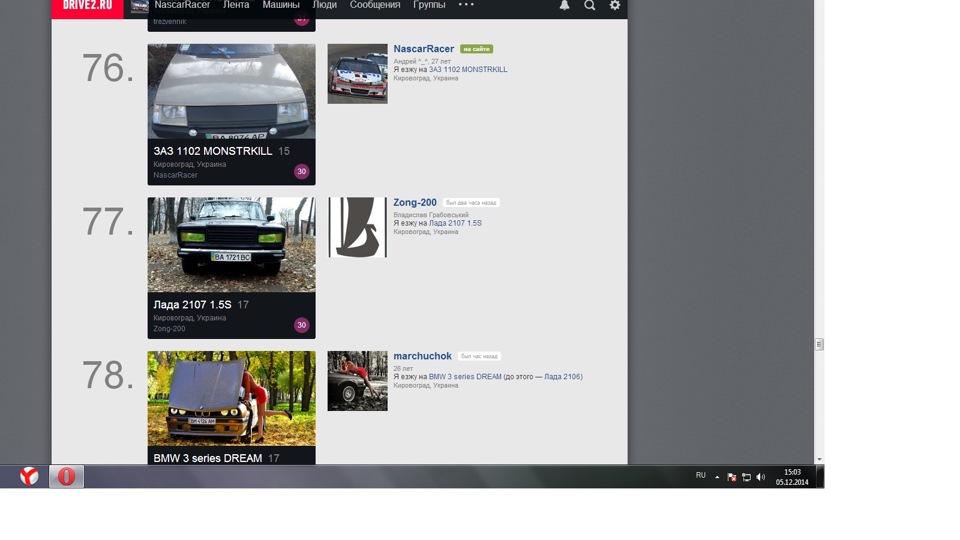Open BMW 3 series DREAM car photo
Image resolution: width=960 pixels, height=540 pixels.
[231, 398]
